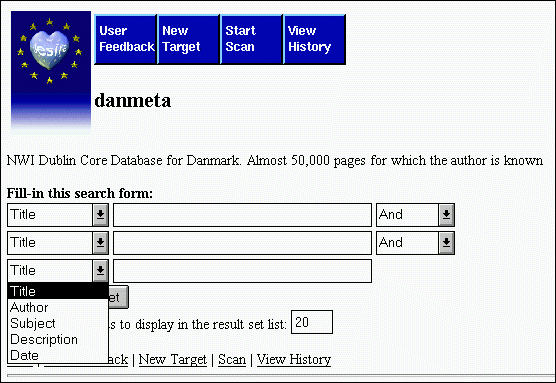Viewport: 556px width, 383px height.
Task: Collapse the third row open field dropdown arrow
Action: point(100,271)
